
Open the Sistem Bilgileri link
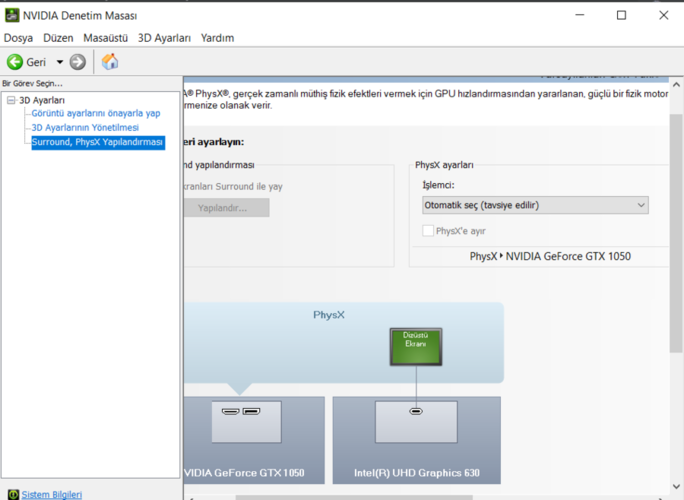51,494
